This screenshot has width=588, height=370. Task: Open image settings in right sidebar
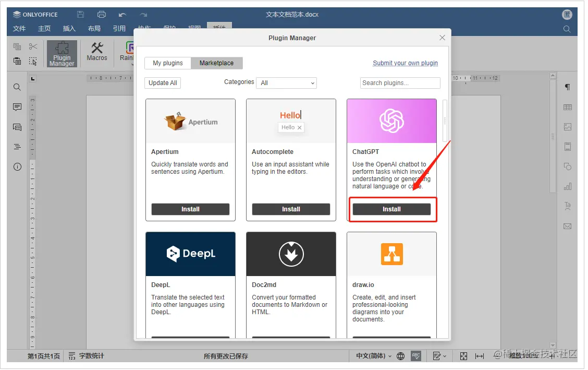point(567,127)
